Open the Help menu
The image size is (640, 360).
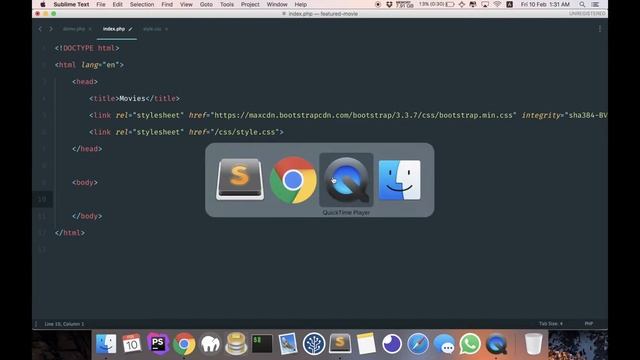[301, 4]
